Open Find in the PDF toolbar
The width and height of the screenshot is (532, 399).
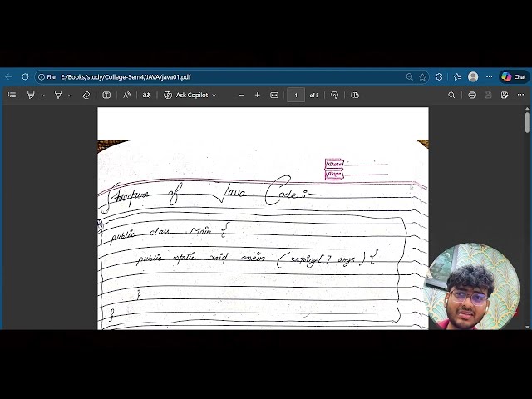[451, 96]
